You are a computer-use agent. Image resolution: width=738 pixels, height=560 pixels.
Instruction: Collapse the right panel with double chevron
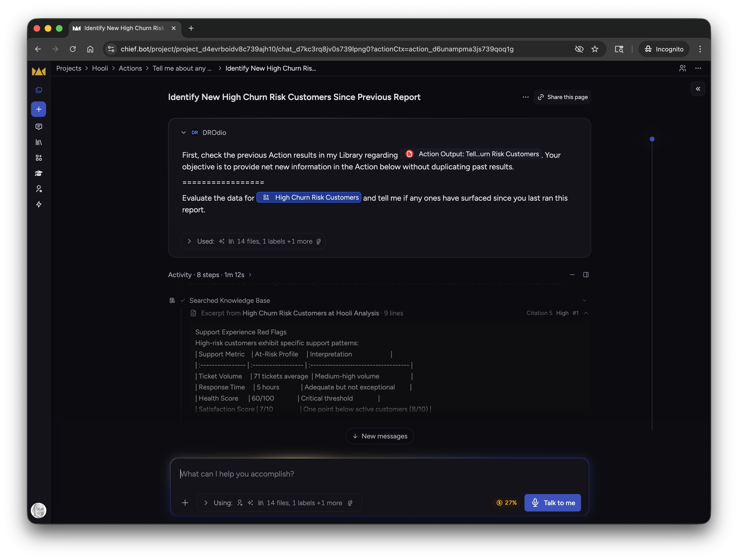pyautogui.click(x=698, y=89)
